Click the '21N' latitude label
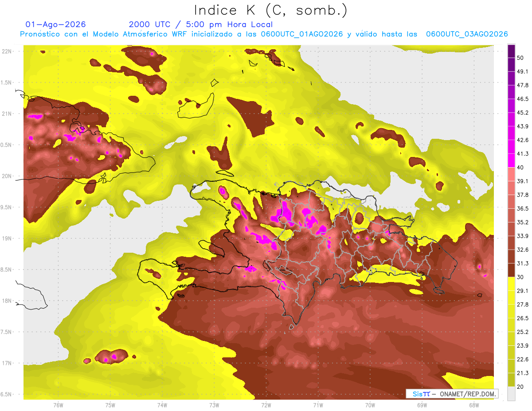The height and width of the screenshot is (411, 532). (7, 114)
